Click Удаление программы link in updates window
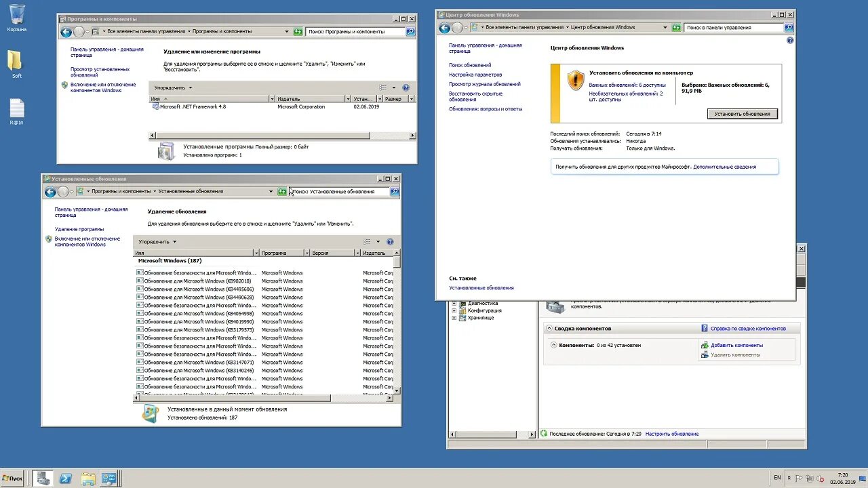 (x=79, y=229)
